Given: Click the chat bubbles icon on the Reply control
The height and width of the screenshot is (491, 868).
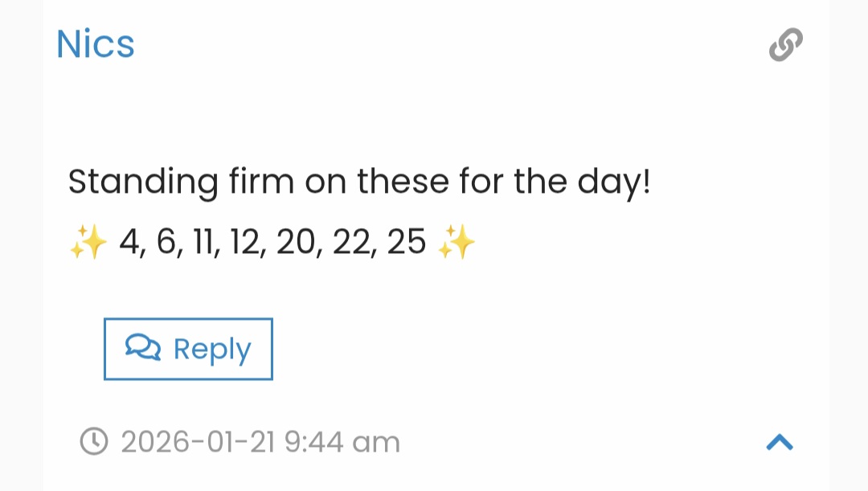Looking at the screenshot, I should [143, 349].
